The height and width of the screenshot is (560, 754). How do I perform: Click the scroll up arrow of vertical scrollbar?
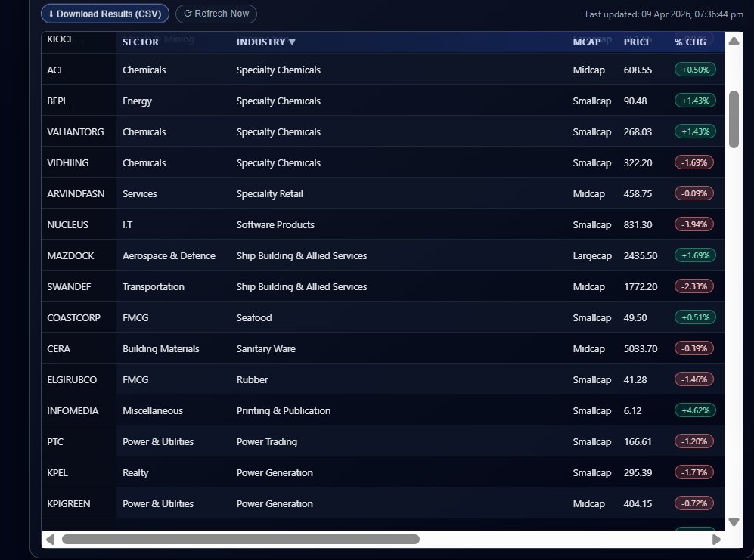pyautogui.click(x=734, y=41)
